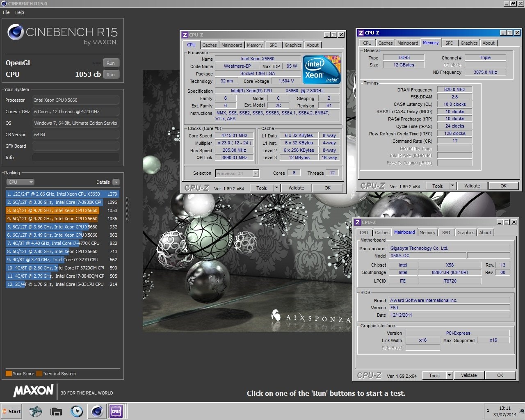The image size is (525, 420).
Task: Select ranking row 1 Xeon X5650 12C/24T
Action: pyautogui.click(x=62, y=194)
